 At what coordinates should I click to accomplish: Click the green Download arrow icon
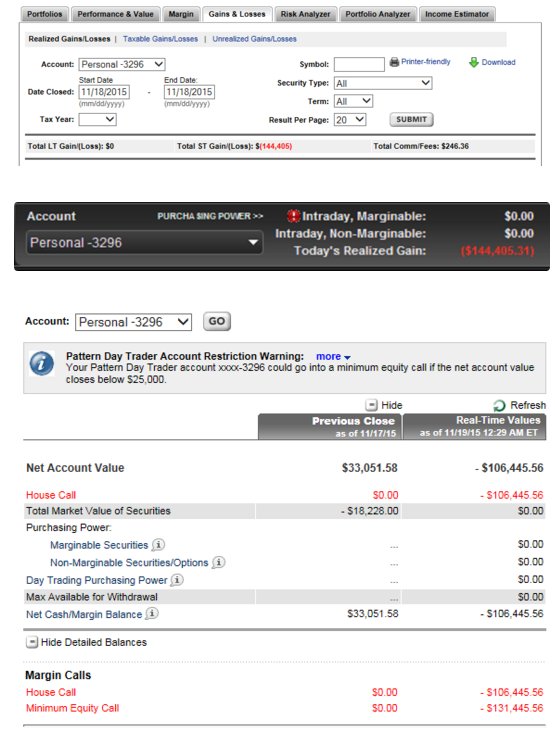pos(474,62)
